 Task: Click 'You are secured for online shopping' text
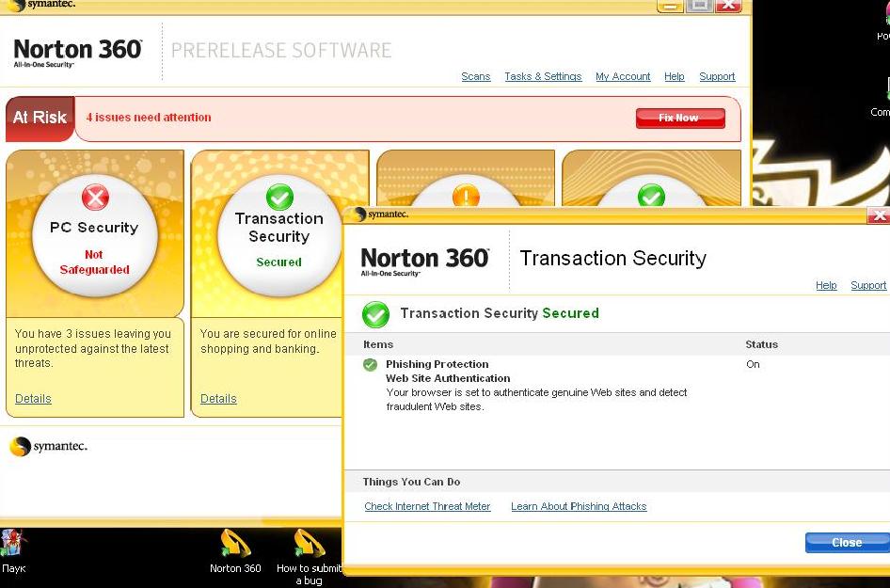pyautogui.click(x=268, y=342)
